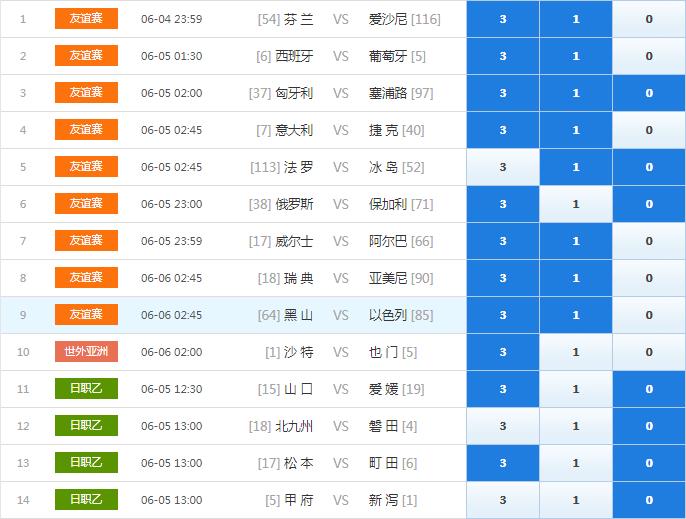Image resolution: width=686 pixels, height=519 pixels.
Task: Click VS for the 瑞典 vs 亚美尼亚 match
Action: [x=340, y=278]
